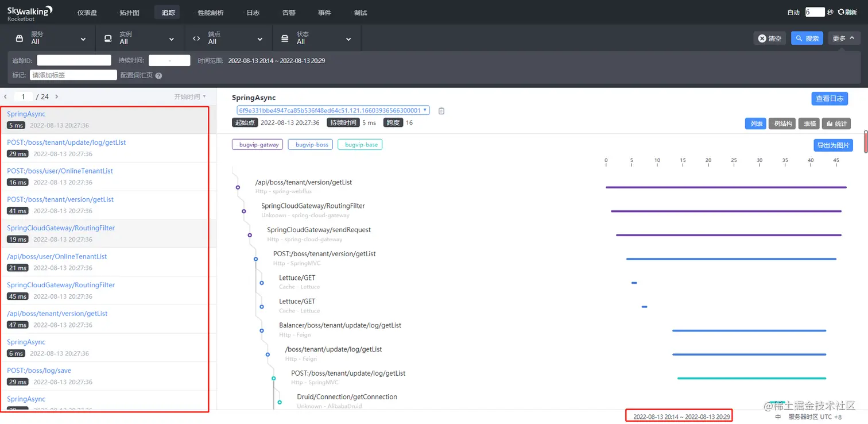Click the node circle beside the Balancer/boss/tenant/update/log/getList span
The height and width of the screenshot is (424, 868).
(x=262, y=330)
